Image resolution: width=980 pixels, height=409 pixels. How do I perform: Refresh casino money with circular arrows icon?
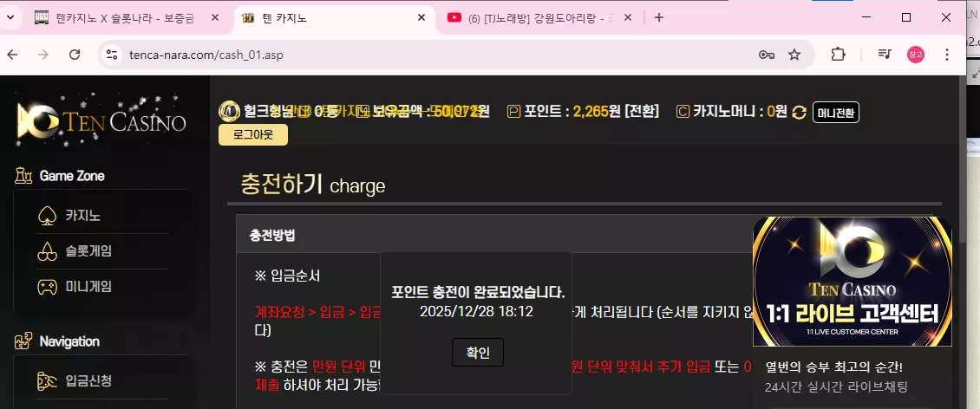tap(799, 113)
